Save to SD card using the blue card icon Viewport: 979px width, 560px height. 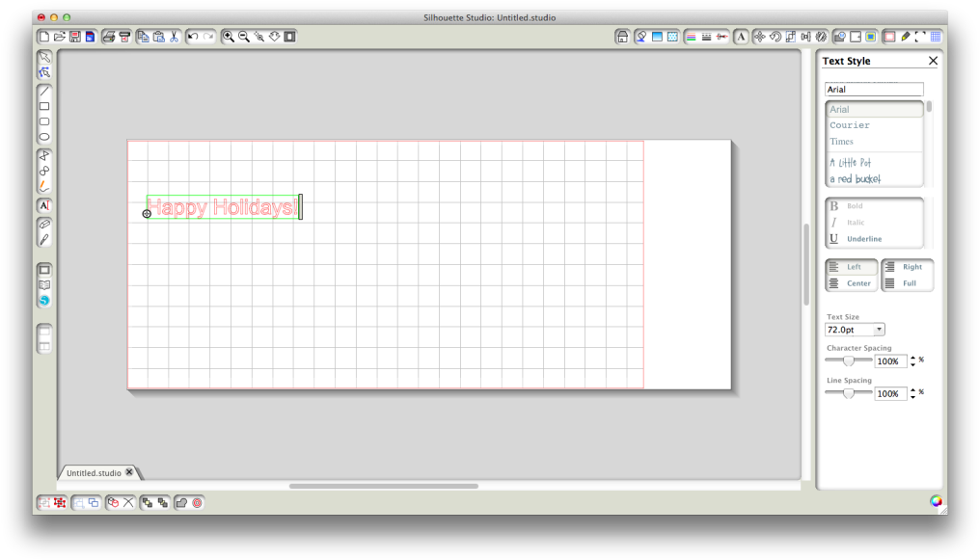(x=90, y=37)
